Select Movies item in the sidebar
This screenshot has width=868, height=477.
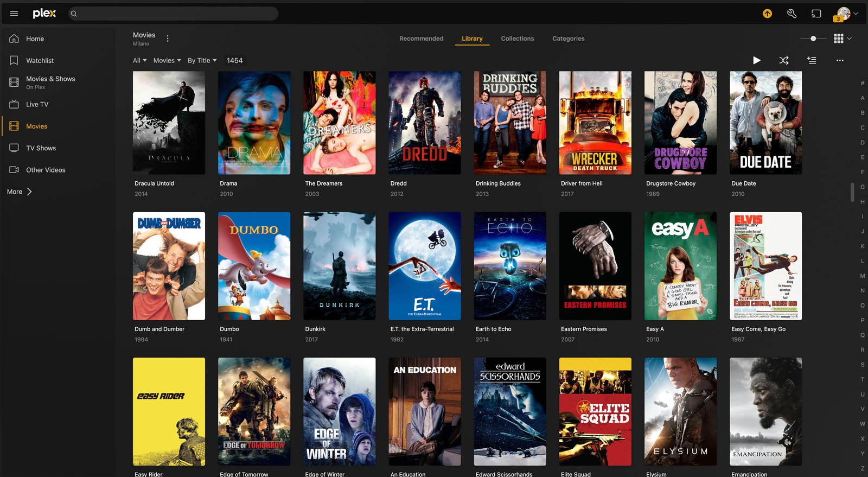click(37, 126)
